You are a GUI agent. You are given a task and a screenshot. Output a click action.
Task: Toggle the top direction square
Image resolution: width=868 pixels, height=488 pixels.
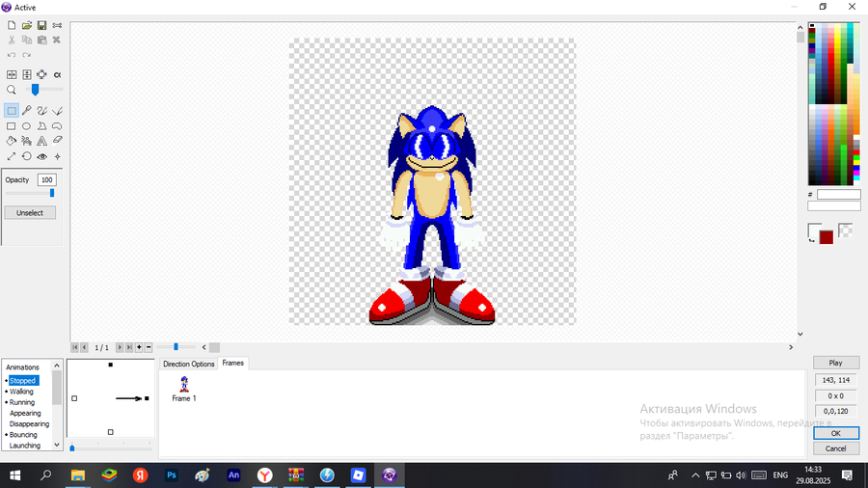[111, 365]
